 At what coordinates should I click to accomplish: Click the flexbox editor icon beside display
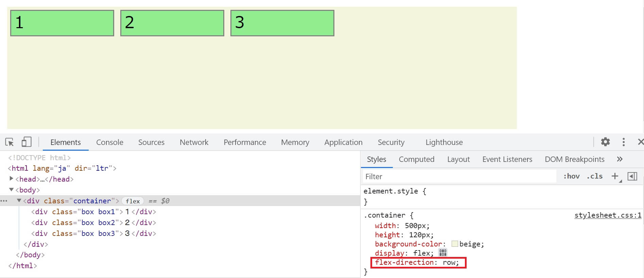pos(442,253)
